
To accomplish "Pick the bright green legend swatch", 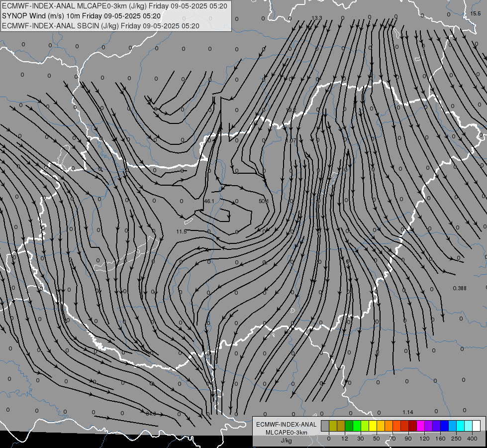I will click(357, 426).
